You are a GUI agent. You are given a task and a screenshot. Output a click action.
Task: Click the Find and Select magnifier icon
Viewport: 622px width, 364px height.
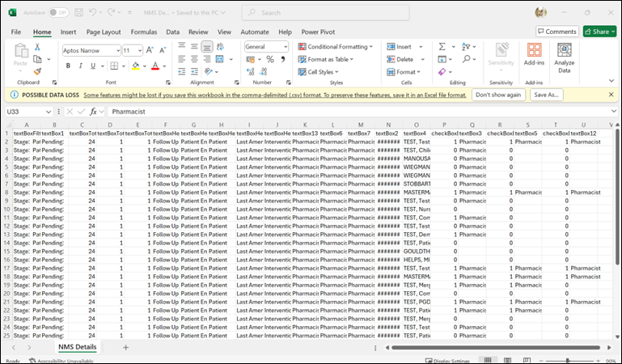(467, 59)
